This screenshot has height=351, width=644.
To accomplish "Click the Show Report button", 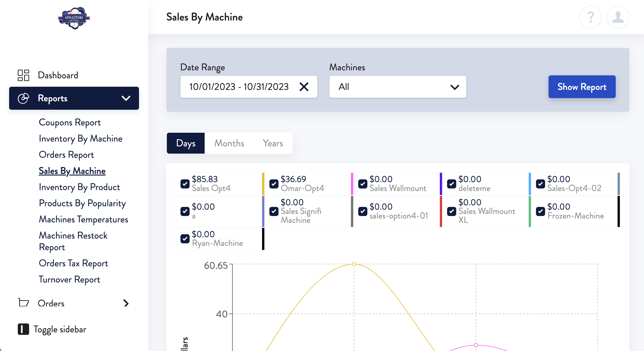I will 582,87.
